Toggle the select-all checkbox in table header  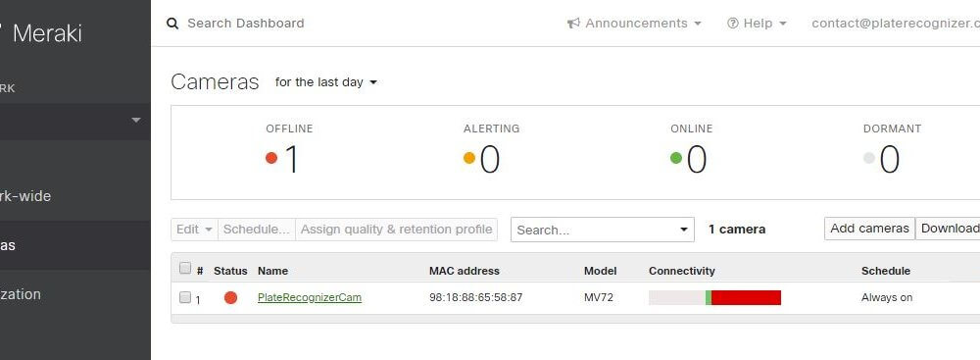[185, 269]
